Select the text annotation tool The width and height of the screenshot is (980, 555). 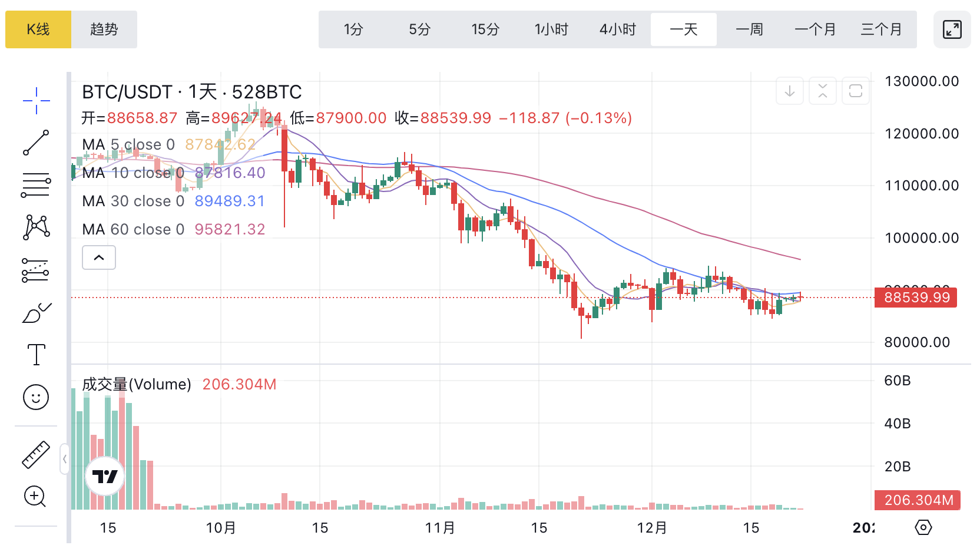point(36,355)
